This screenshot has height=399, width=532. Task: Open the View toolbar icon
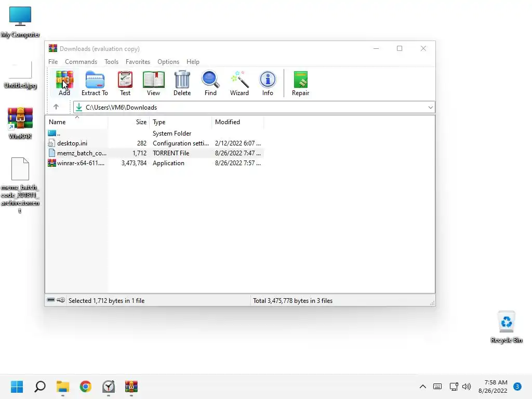click(153, 83)
